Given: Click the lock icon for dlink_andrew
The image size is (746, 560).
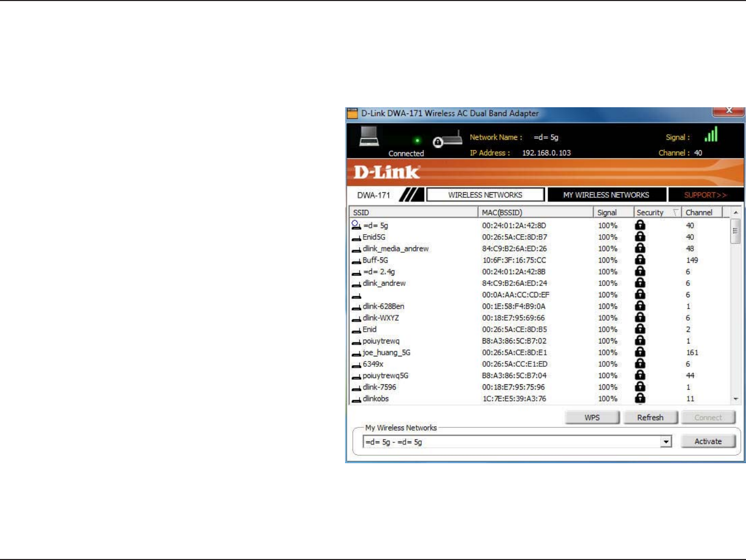Looking at the screenshot, I should coord(640,282).
